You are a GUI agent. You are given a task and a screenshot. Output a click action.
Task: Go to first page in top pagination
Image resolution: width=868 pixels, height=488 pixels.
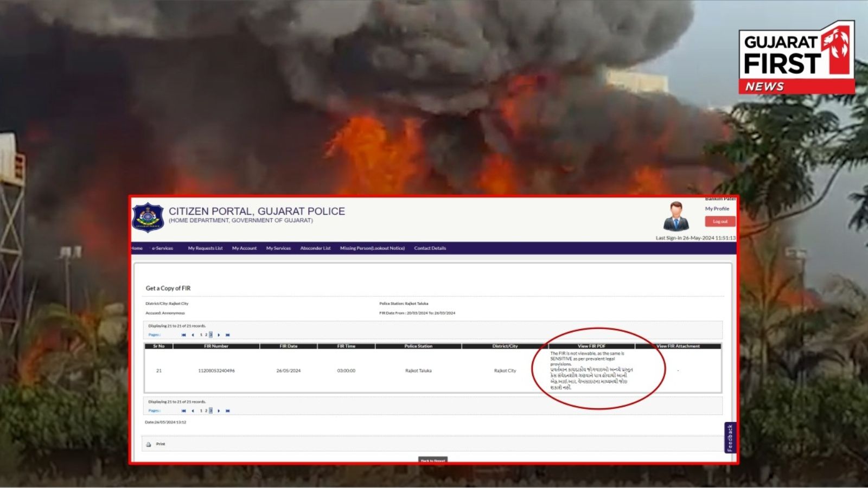point(183,335)
